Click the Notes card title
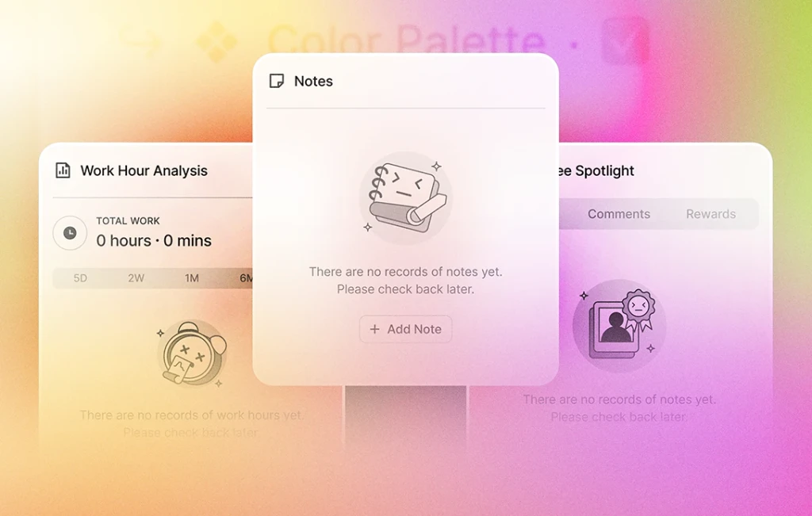The height and width of the screenshot is (516, 812). (x=313, y=82)
